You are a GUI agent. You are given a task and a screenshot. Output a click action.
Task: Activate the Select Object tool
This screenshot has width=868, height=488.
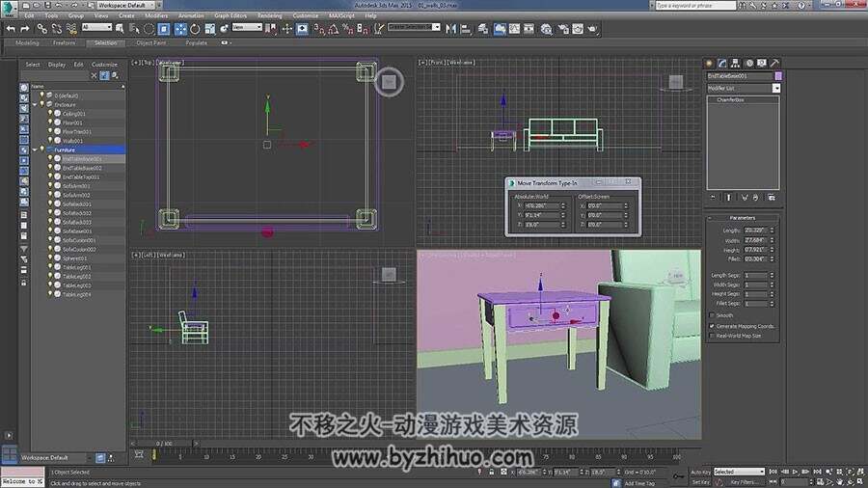120,28
